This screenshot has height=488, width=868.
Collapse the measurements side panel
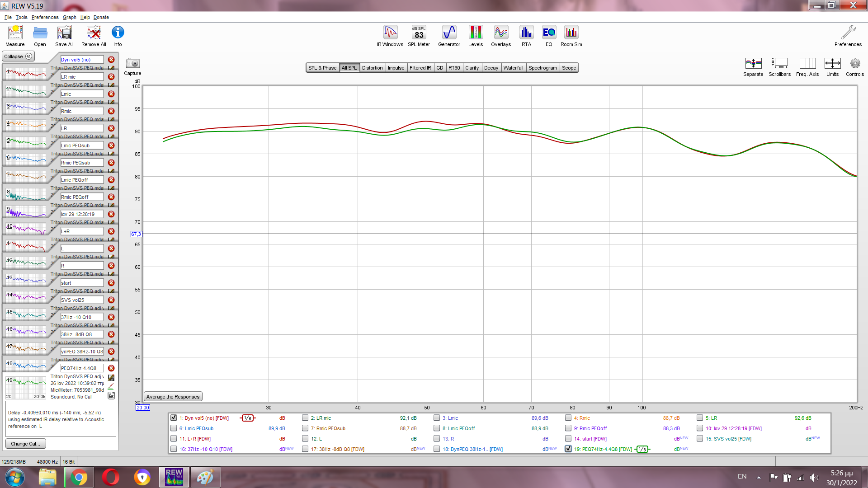pyautogui.click(x=18, y=56)
